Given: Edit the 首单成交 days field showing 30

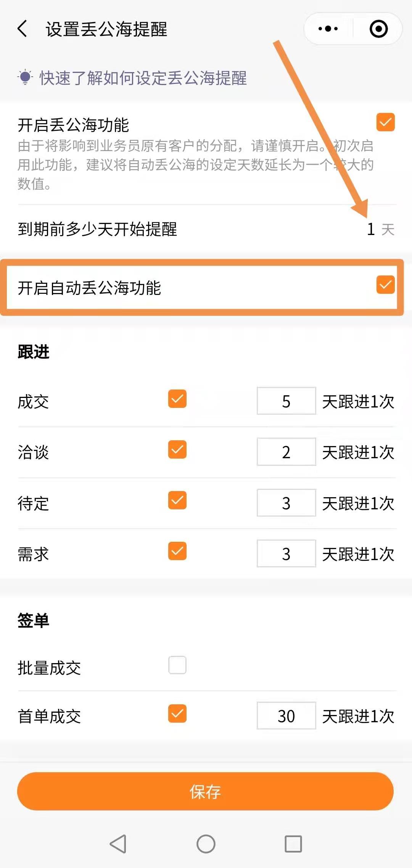Looking at the screenshot, I should tap(286, 716).
